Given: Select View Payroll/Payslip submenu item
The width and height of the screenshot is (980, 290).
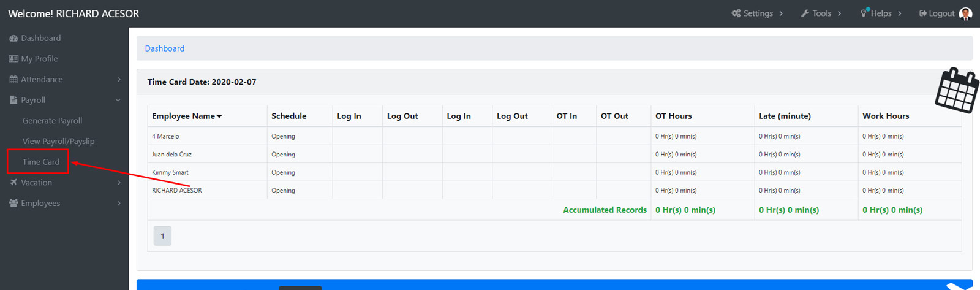Looking at the screenshot, I should pyautogui.click(x=59, y=141).
